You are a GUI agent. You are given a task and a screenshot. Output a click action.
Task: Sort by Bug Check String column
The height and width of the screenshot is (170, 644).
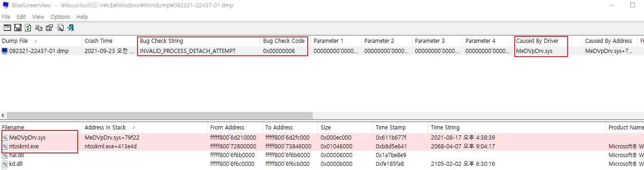coord(199,41)
